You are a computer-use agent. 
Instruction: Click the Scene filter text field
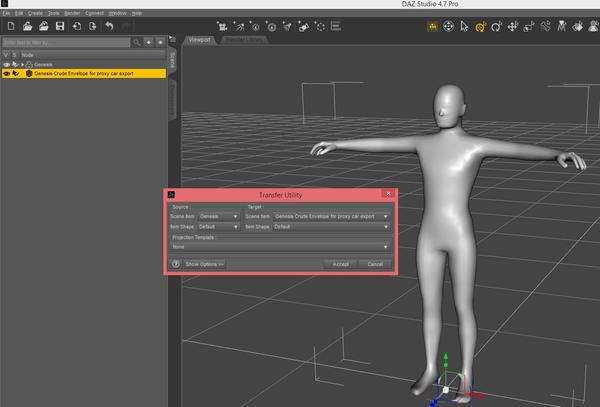(x=66, y=43)
